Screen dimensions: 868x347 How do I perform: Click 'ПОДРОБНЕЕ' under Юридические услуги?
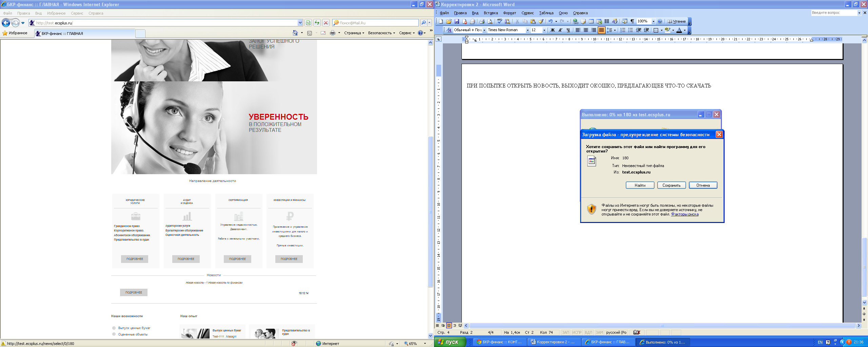tap(135, 259)
